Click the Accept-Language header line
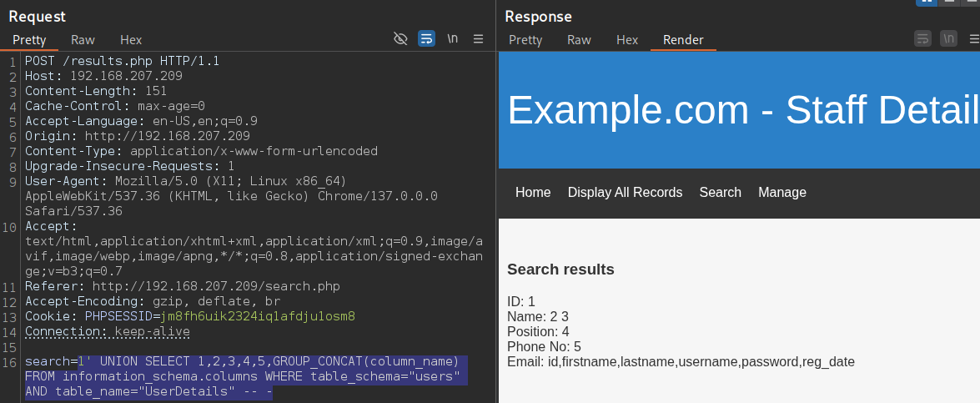This screenshot has height=403, width=980. 141,121
